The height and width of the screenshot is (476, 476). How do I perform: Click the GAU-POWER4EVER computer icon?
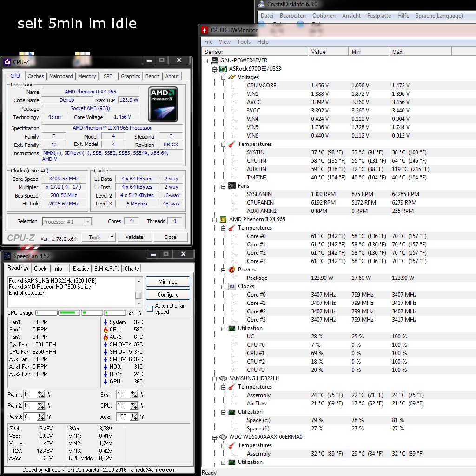pos(215,60)
